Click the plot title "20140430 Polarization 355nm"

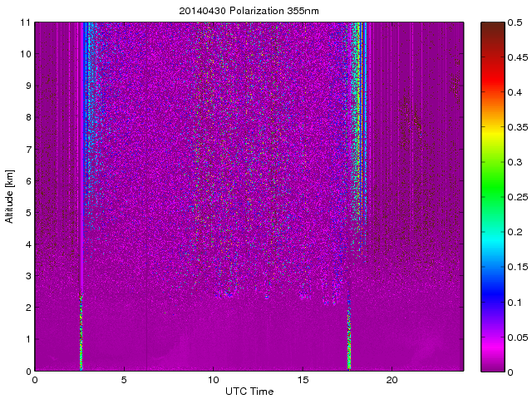248,11
